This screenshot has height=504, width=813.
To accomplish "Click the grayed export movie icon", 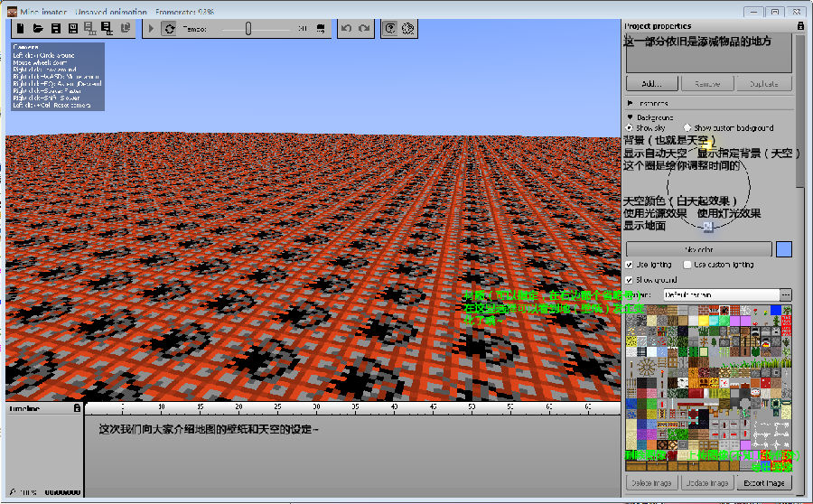I will click(89, 29).
